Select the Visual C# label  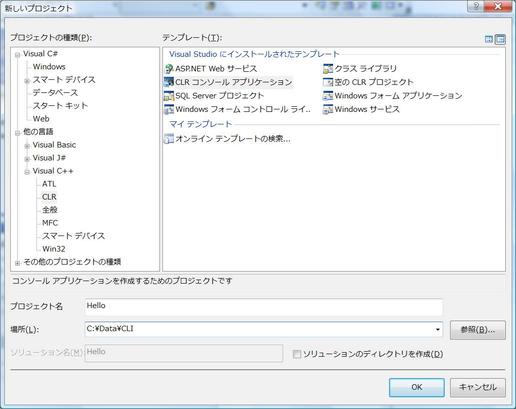40,54
